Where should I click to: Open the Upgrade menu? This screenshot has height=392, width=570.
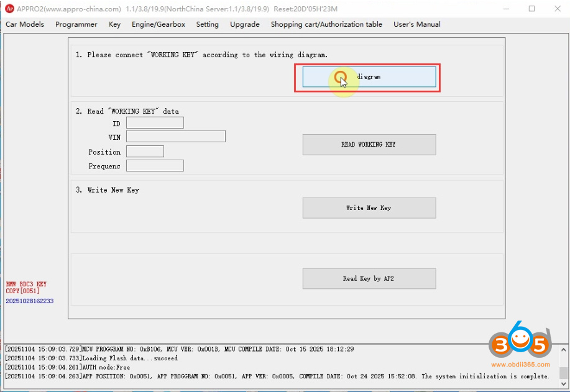coord(244,24)
